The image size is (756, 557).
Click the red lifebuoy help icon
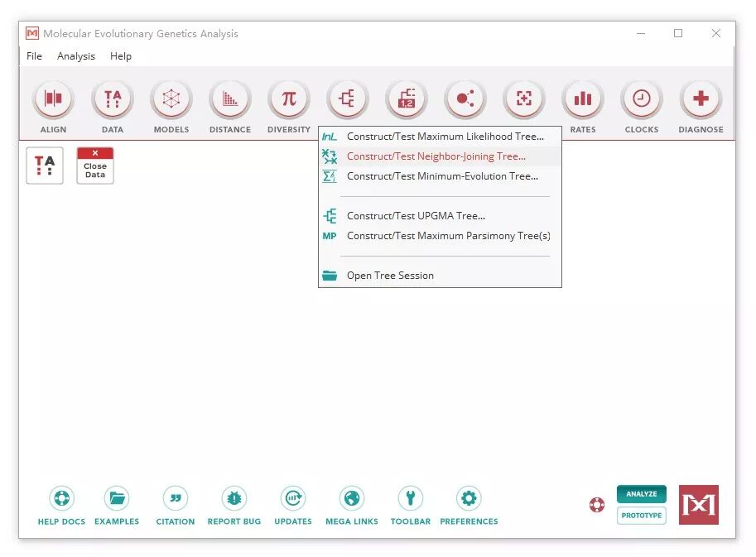pos(597,505)
